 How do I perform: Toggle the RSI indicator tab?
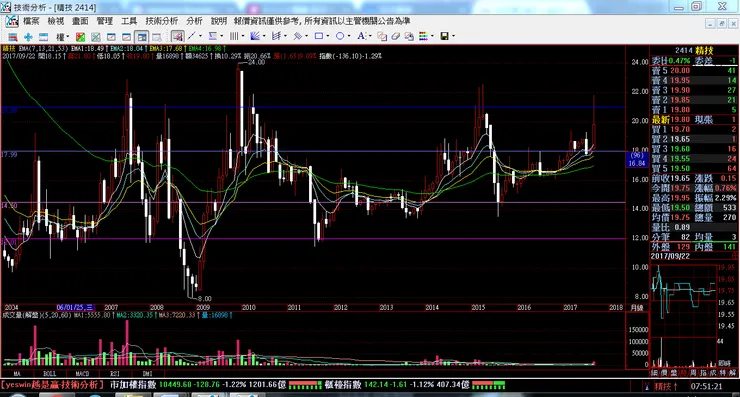[115, 373]
